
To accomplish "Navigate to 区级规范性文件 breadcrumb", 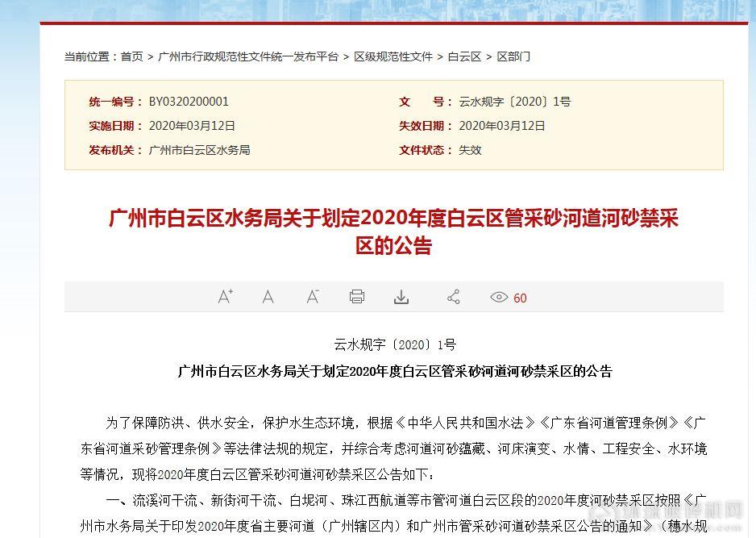I will pyautogui.click(x=393, y=56).
